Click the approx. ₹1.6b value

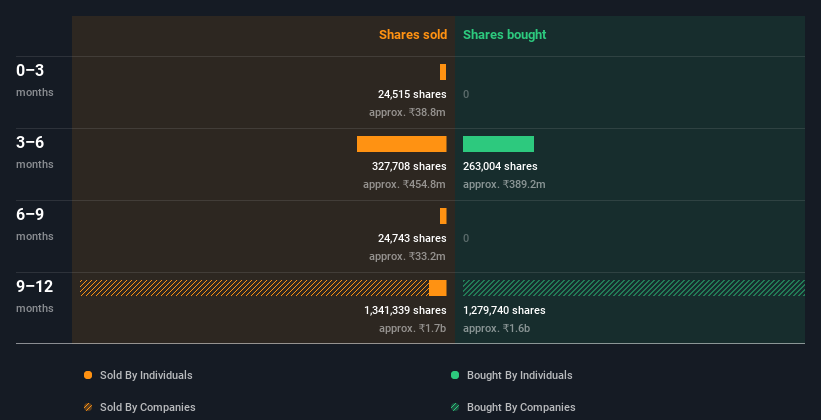coord(496,328)
